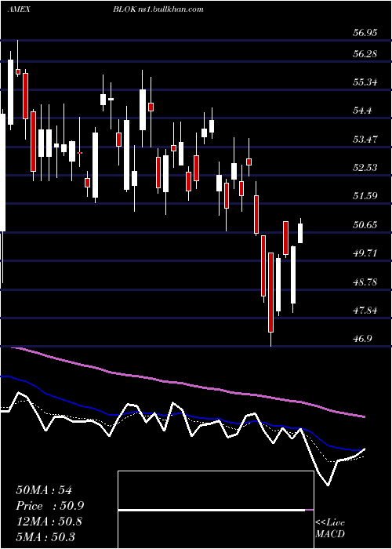Click the 54.4 price level label

pos(362,111)
